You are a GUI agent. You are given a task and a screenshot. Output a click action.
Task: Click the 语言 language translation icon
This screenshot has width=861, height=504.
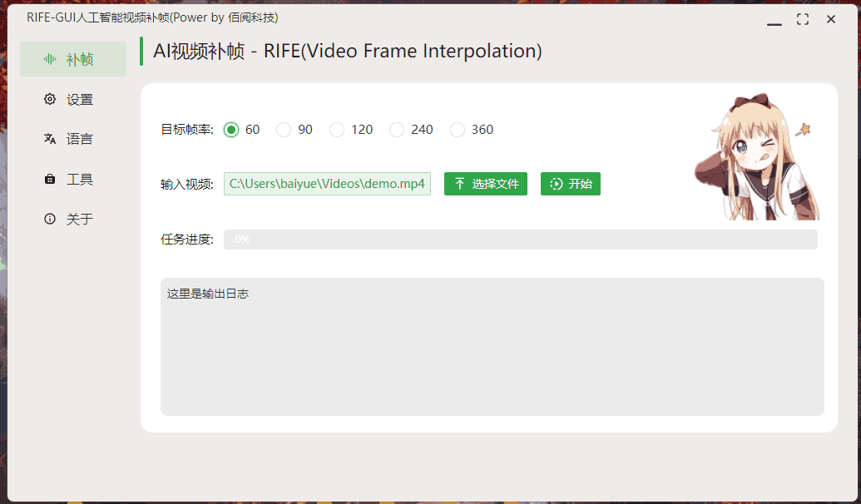[50, 139]
